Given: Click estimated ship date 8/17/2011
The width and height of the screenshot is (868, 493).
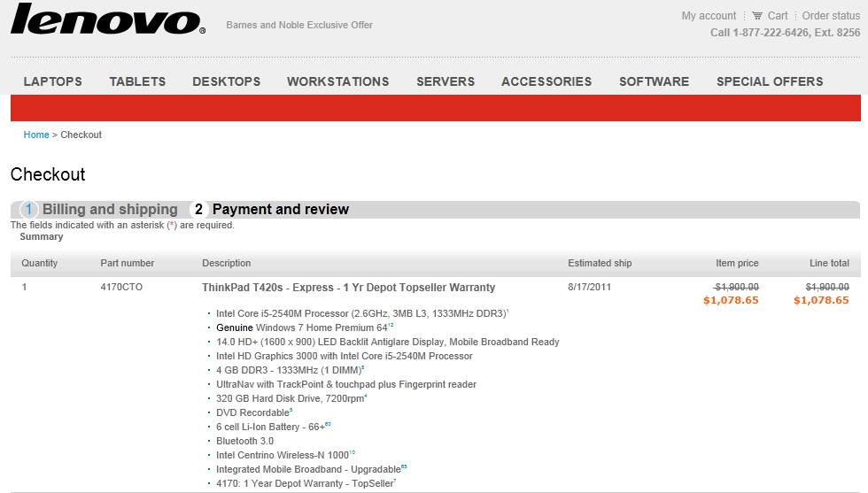Looking at the screenshot, I should pyautogui.click(x=589, y=287).
